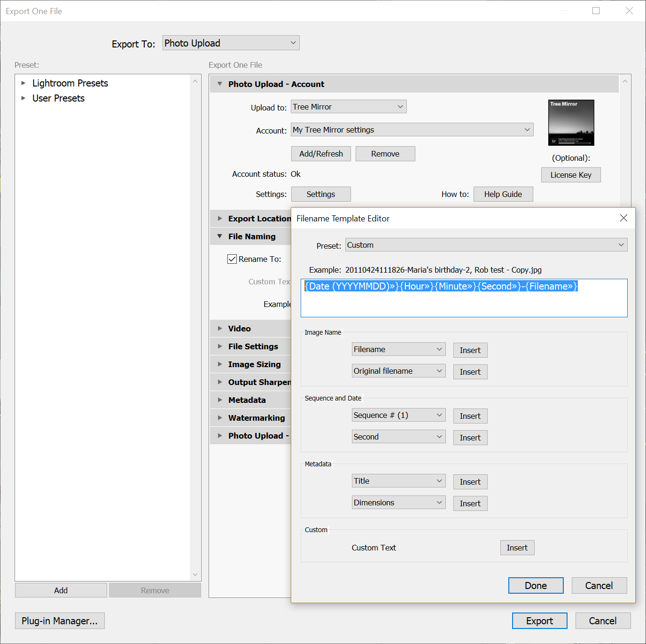
Task: Expand the Video section
Action: [219, 329]
